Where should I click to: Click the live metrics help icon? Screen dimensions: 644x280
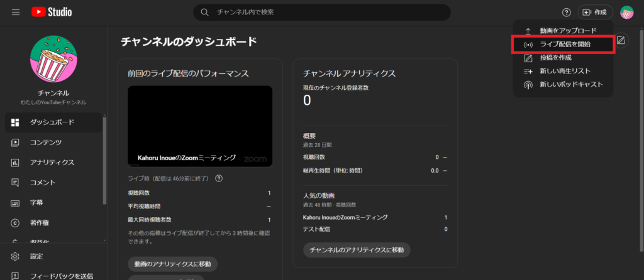(x=219, y=178)
